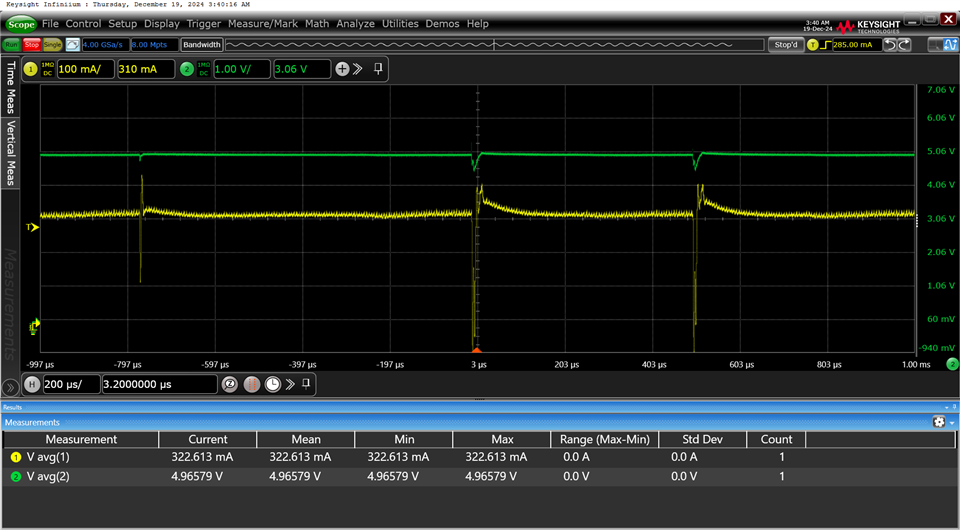Expand the vertical toolbar double chevron
The image size is (960, 530).
[x=358, y=69]
